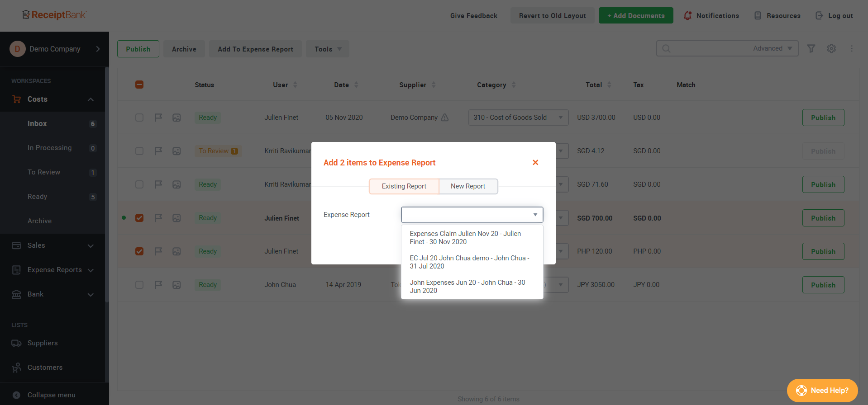Expand the Expense Reports section
The image size is (868, 405).
pyautogui.click(x=91, y=270)
